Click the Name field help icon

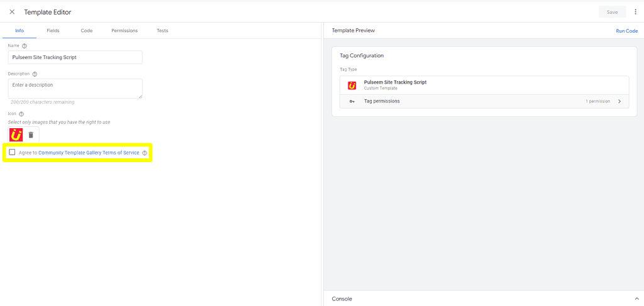[25, 45]
